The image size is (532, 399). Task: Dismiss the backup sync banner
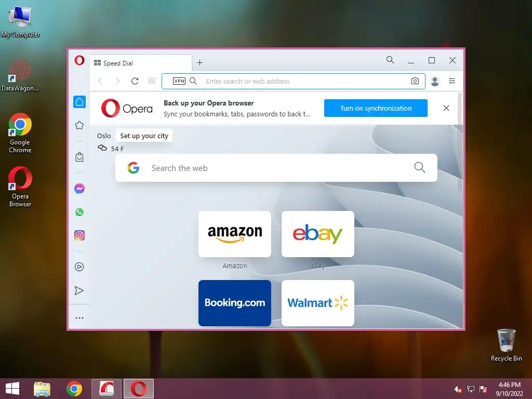click(x=446, y=108)
